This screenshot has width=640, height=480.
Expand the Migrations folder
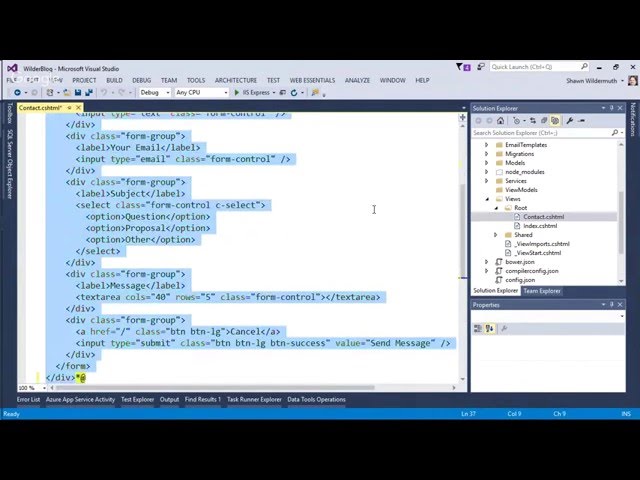coord(487,154)
